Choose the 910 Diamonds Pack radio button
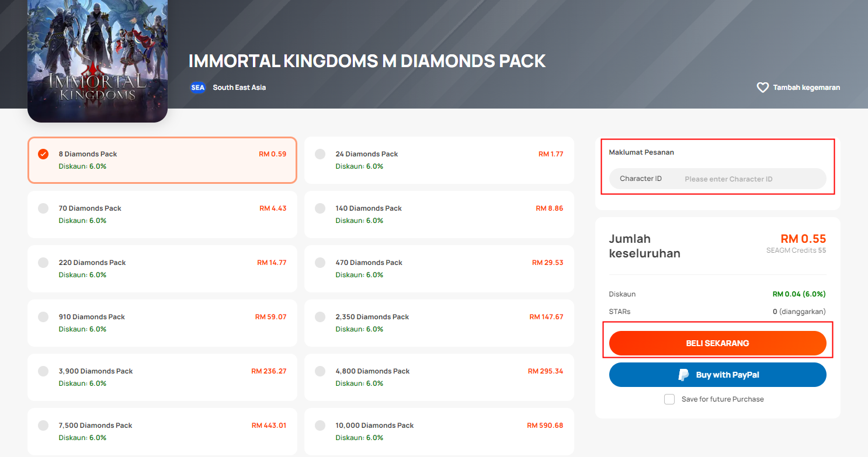Screen dimensions: 868x457 click(x=43, y=317)
